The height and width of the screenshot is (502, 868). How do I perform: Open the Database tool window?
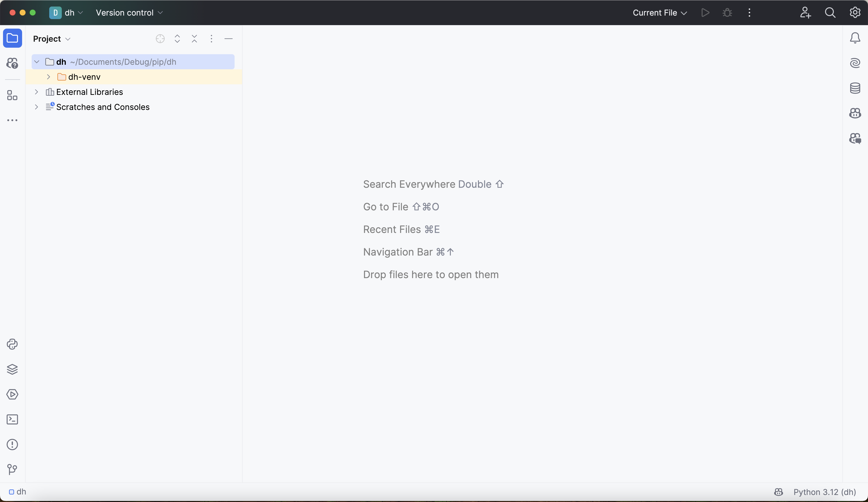tap(855, 88)
